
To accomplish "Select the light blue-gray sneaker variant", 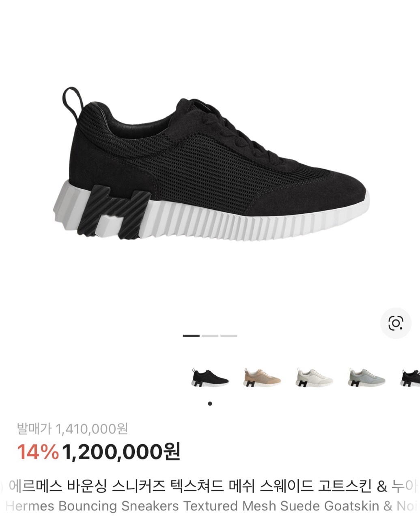I will click(x=367, y=377).
